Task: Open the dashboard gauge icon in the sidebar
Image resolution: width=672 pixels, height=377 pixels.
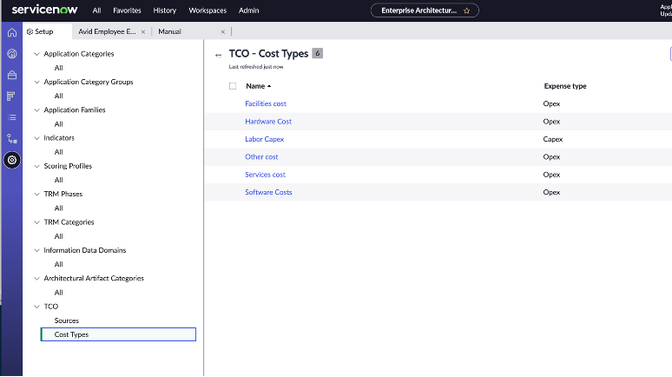Action: tap(12, 54)
